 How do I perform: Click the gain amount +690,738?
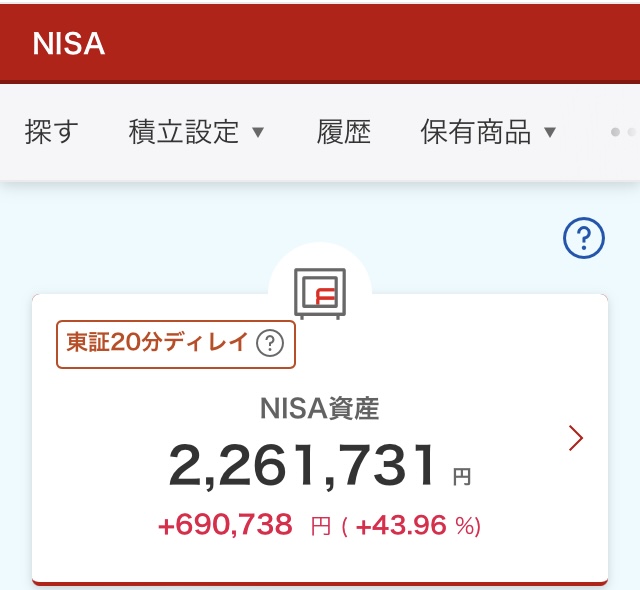click(x=225, y=525)
